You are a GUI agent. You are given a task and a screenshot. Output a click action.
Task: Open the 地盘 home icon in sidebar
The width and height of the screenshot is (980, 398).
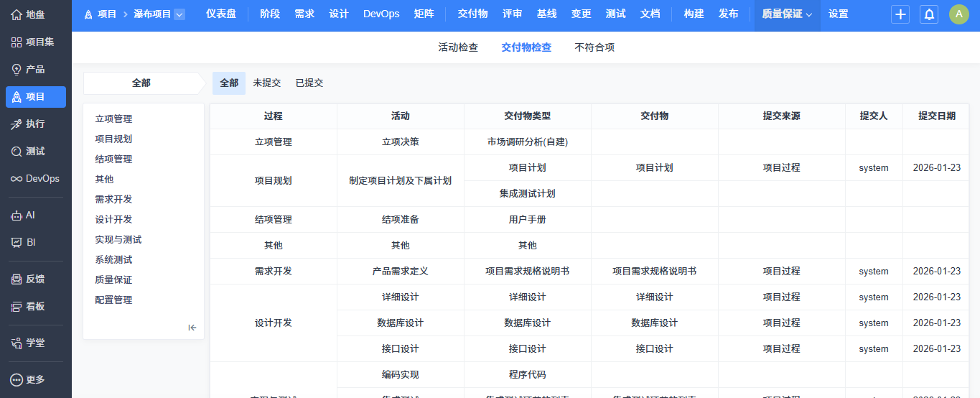(17, 14)
